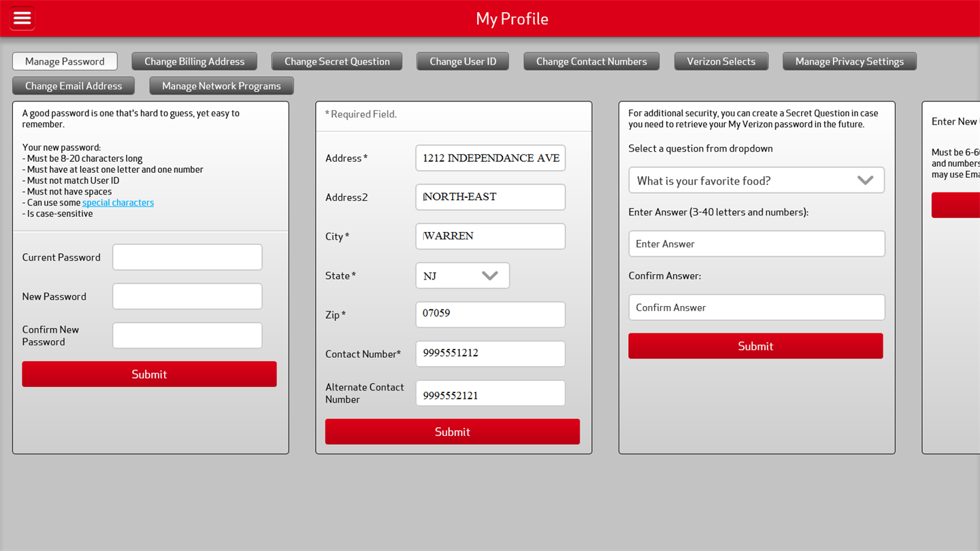The width and height of the screenshot is (980, 551).
Task: Open the Change User ID tab
Action: click(x=463, y=61)
